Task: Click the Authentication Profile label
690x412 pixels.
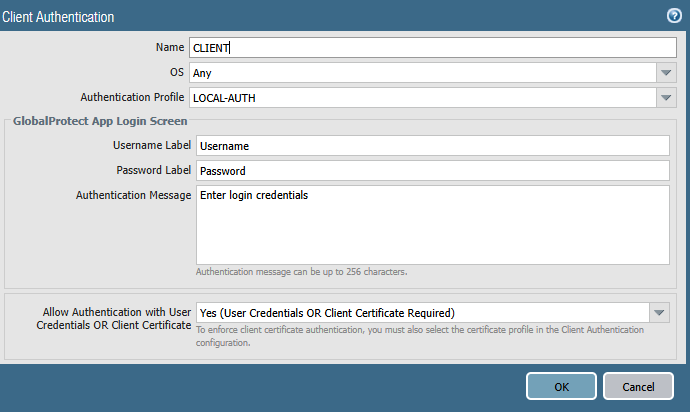Action: [x=132, y=97]
